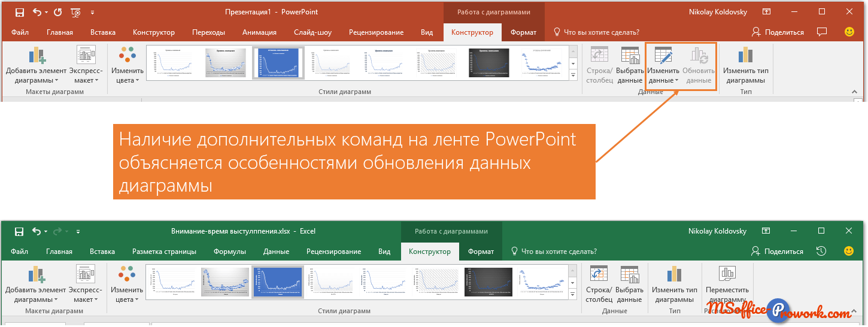Screen dimensions: 868x327
Task: Open Вид tab in PowerPoint
Action: click(427, 32)
